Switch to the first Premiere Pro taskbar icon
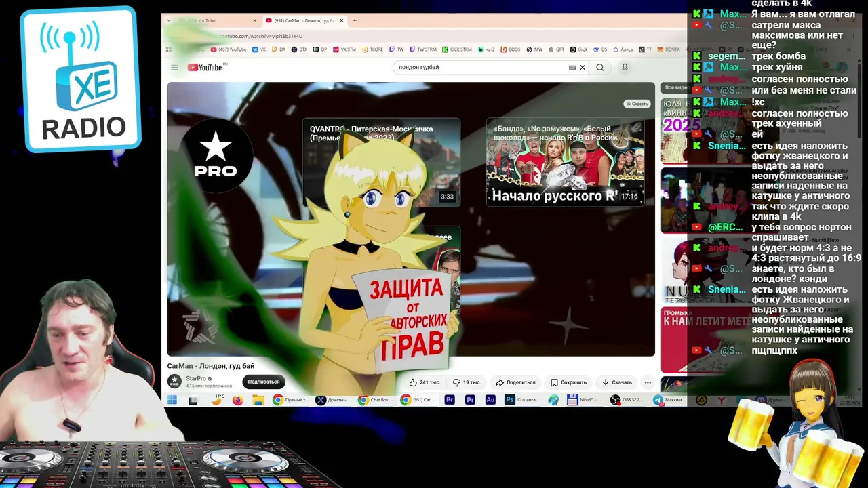Viewport: 868px width, 488px height. pos(450,400)
